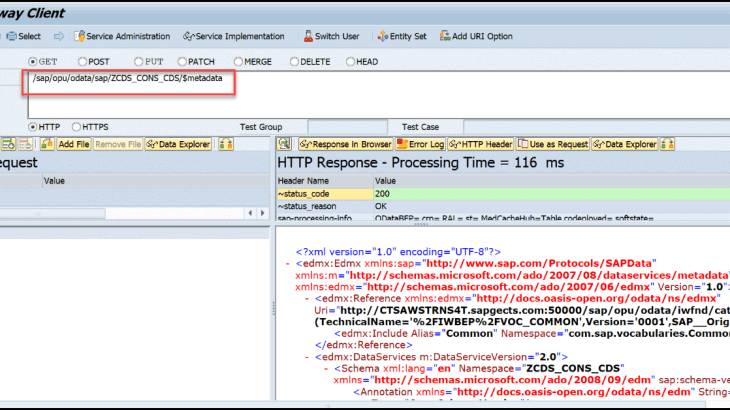Click the request table horizontal scrollbar
The width and height of the screenshot is (730, 410).
click(53, 213)
